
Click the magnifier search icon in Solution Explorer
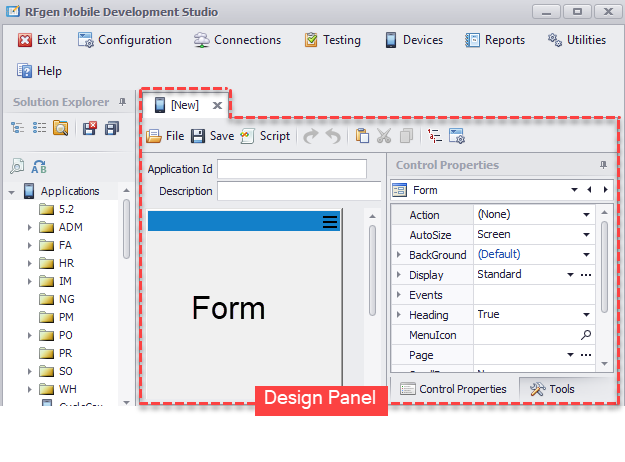pos(17,166)
